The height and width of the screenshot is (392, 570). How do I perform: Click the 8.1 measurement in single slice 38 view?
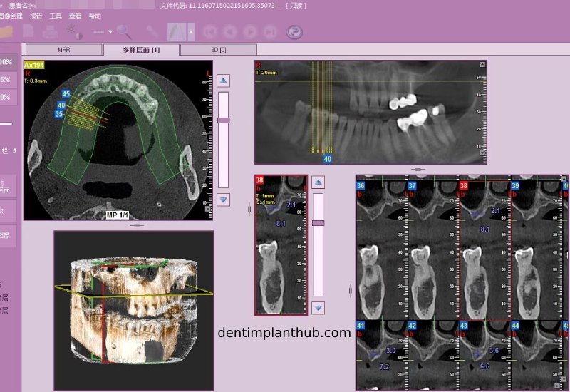pos(281,224)
